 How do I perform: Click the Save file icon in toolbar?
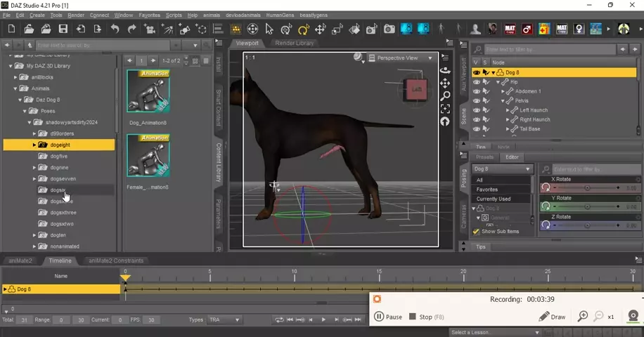(63, 29)
